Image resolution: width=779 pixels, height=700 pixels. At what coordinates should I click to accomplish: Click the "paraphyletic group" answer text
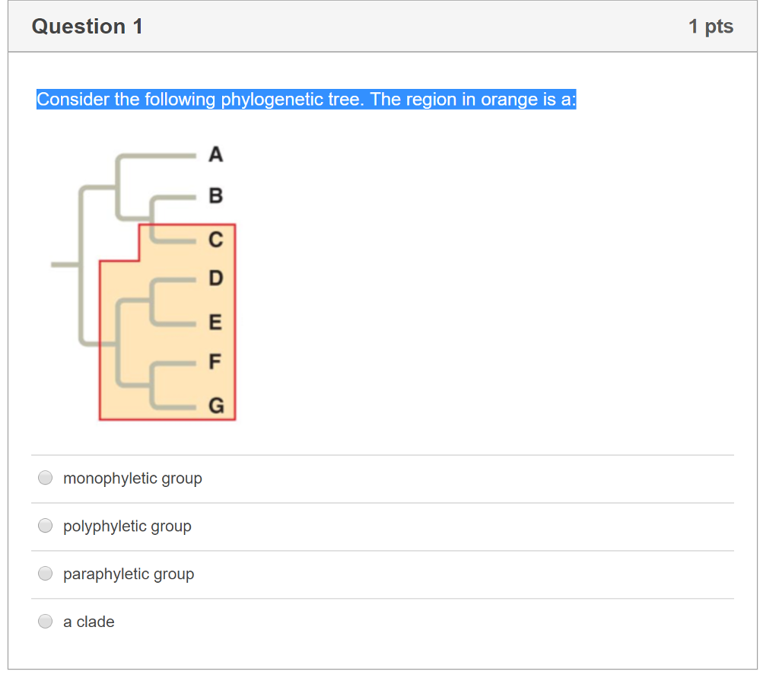pos(129,574)
